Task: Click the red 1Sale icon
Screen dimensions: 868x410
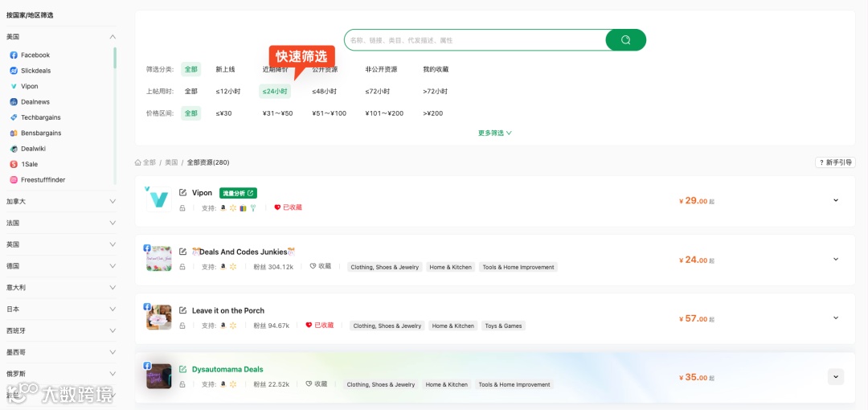Action: tap(14, 165)
